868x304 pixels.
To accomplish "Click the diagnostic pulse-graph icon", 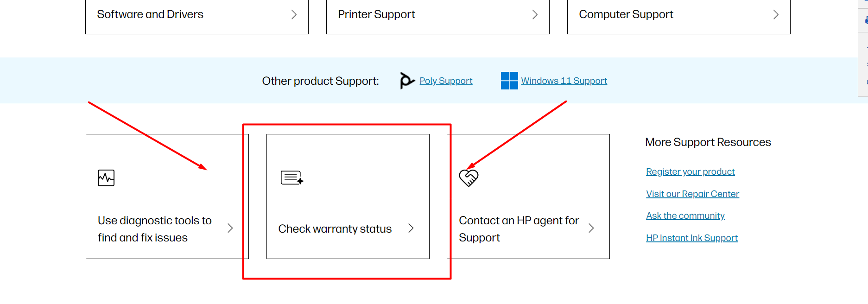I will tap(106, 177).
